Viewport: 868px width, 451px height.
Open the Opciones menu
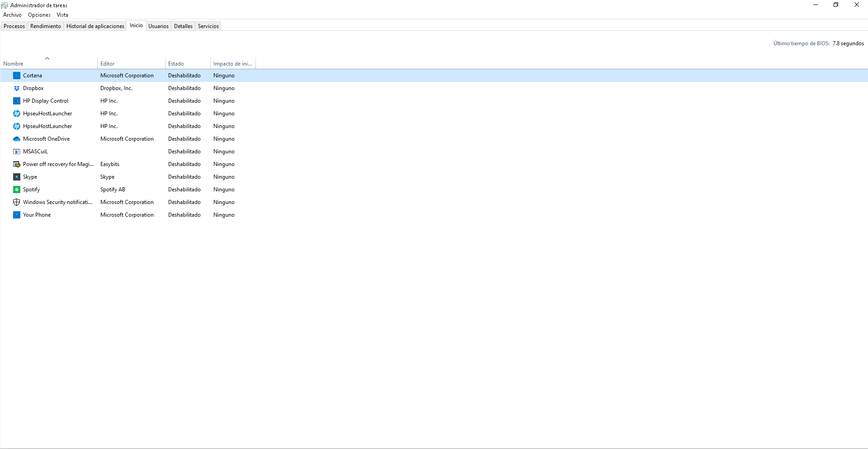[x=39, y=15]
